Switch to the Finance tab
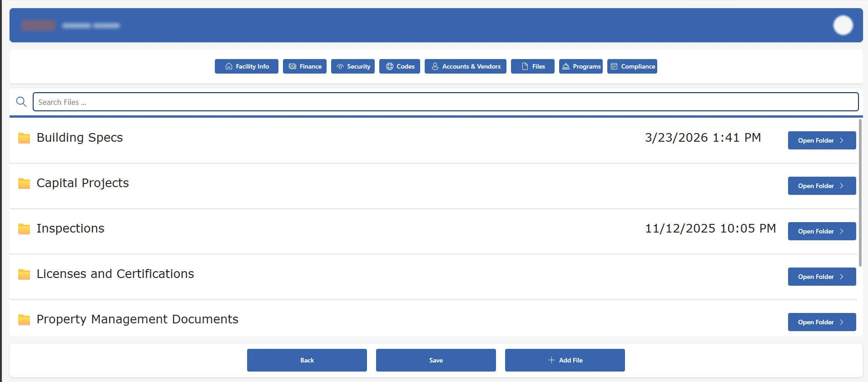868x382 pixels. point(305,66)
